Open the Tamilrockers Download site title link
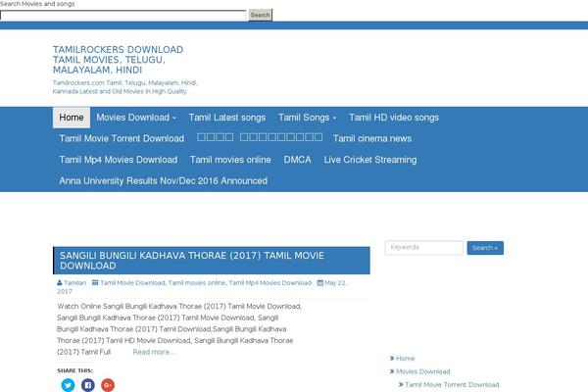This screenshot has height=392, width=588. (118, 60)
